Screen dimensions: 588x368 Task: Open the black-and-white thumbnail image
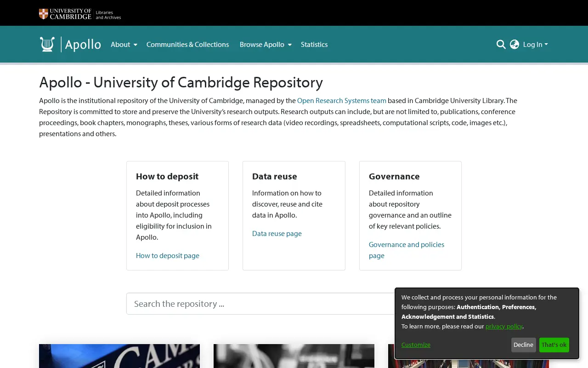(x=294, y=356)
